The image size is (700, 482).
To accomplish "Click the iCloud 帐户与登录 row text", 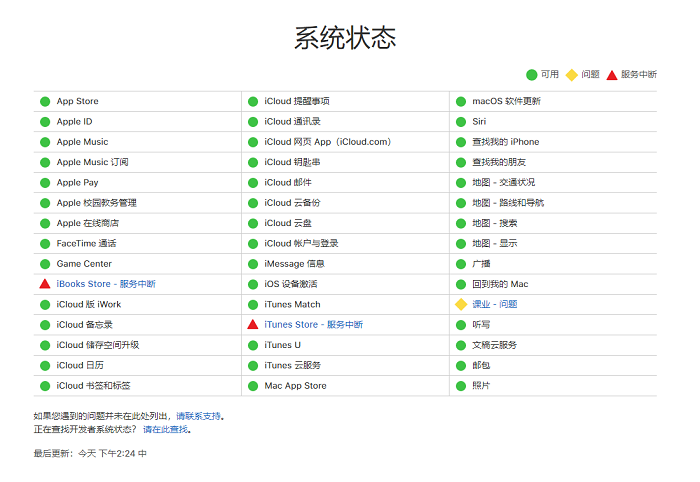I will (301, 243).
